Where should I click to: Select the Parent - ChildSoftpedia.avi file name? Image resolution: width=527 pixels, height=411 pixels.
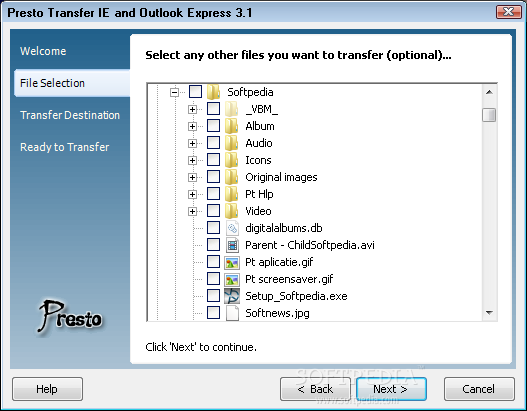pyautogui.click(x=310, y=245)
